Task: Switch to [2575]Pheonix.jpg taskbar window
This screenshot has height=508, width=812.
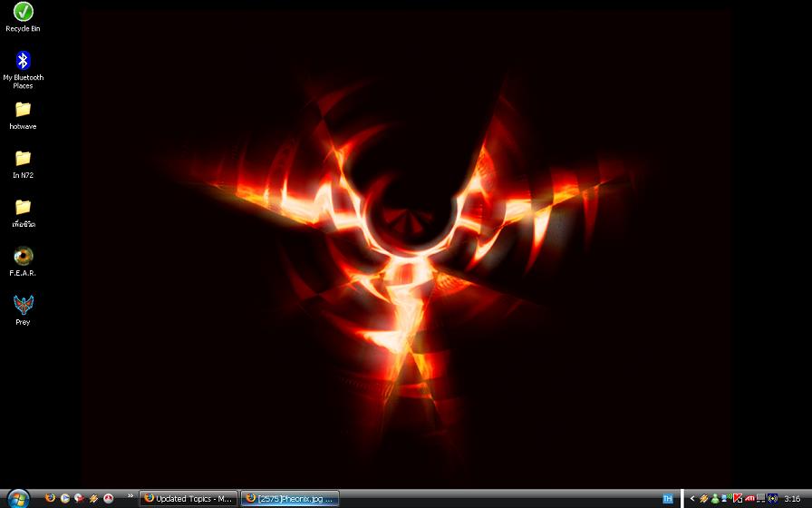Action: click(290, 499)
